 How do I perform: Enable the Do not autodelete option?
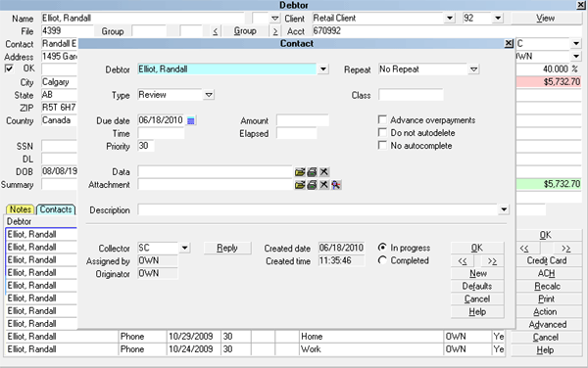click(x=382, y=132)
